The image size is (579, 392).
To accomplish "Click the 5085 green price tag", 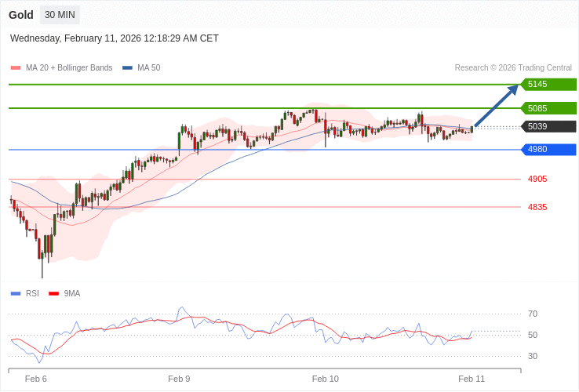I will click(x=548, y=108).
